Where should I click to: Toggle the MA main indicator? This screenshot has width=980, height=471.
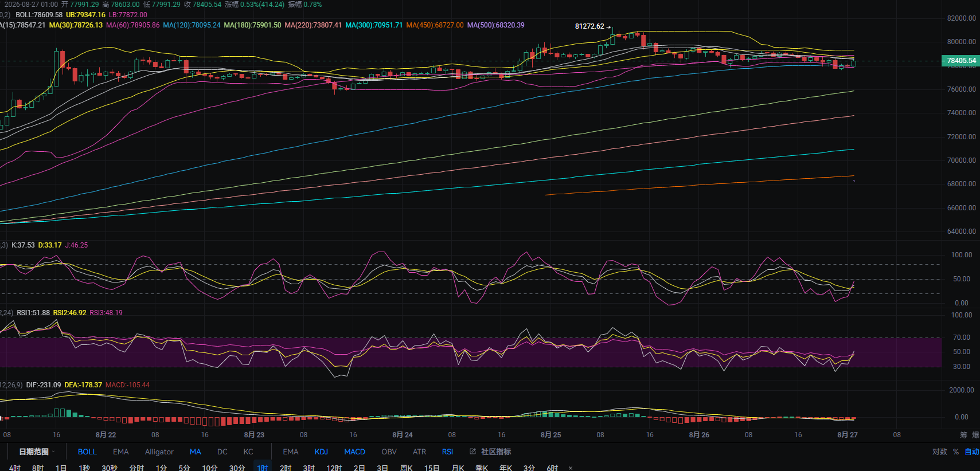[x=195, y=452]
